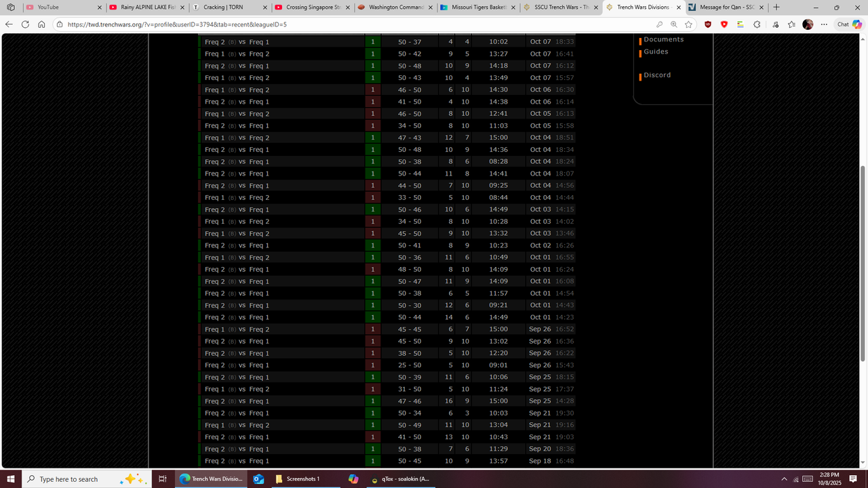Open the Favorites list icon
Image resolution: width=868 pixels, height=488 pixels.
(791, 24)
